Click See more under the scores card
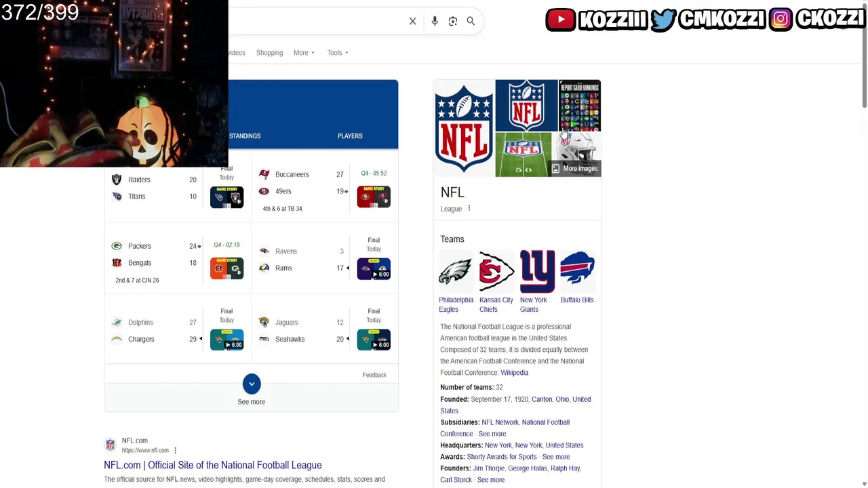The height and width of the screenshot is (488, 868). 252,402
